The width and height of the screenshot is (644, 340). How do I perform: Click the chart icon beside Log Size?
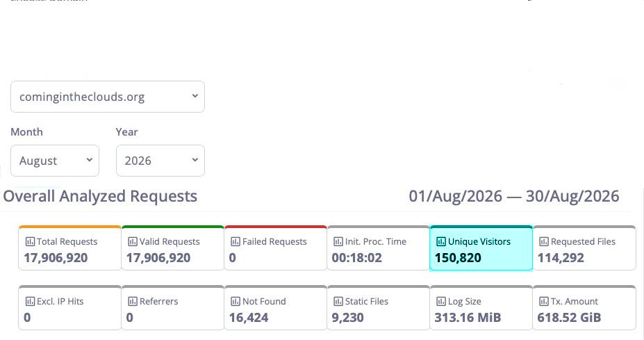(x=440, y=301)
